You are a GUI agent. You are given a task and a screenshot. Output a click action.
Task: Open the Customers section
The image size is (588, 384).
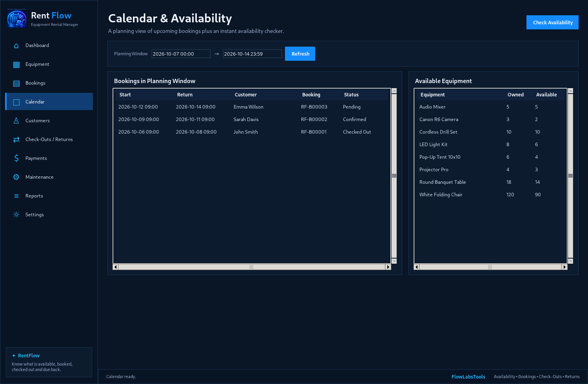(x=49, y=121)
